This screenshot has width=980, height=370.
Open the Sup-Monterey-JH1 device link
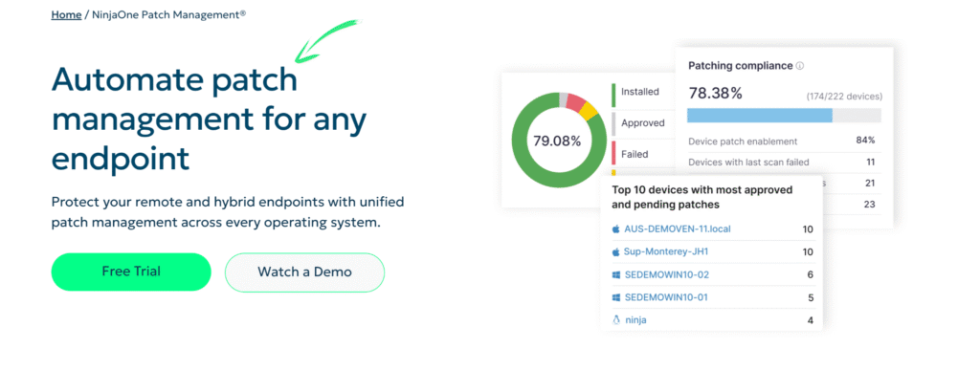pos(666,252)
